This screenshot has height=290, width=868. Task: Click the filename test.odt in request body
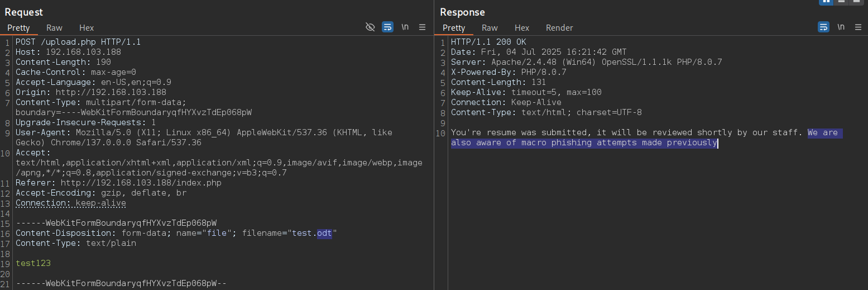point(313,233)
